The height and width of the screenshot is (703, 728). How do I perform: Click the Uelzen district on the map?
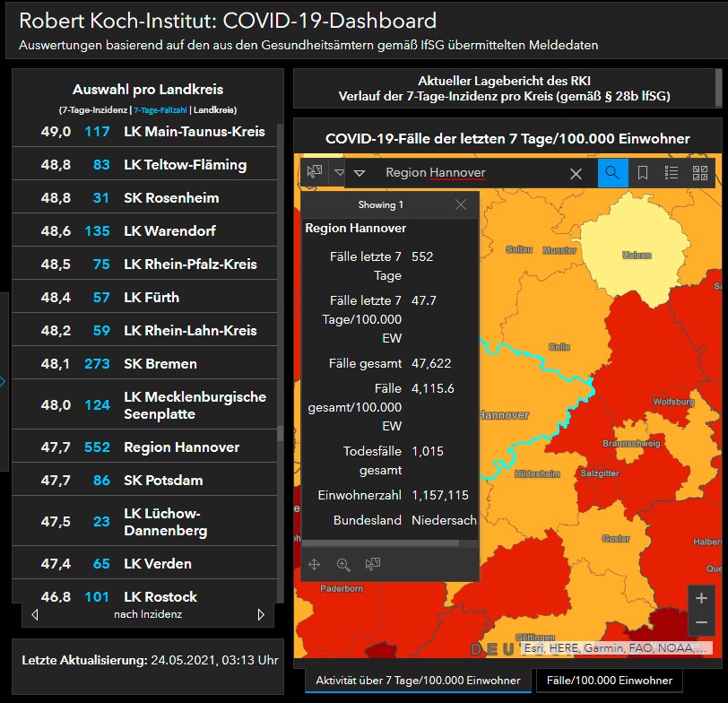pos(637,255)
